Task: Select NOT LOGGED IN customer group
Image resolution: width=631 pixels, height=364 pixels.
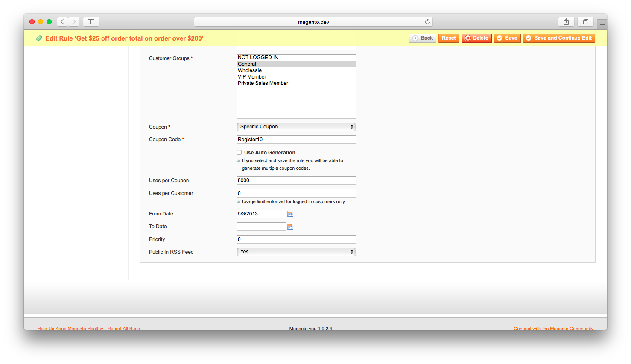Action: click(296, 58)
